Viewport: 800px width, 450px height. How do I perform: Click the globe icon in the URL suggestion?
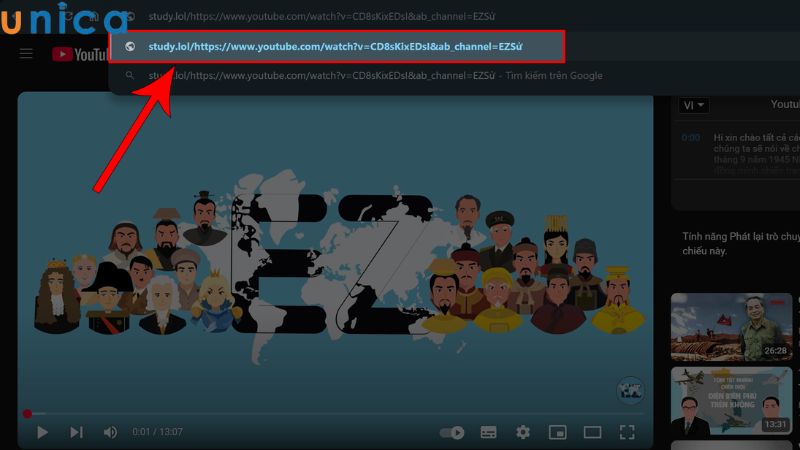130,46
